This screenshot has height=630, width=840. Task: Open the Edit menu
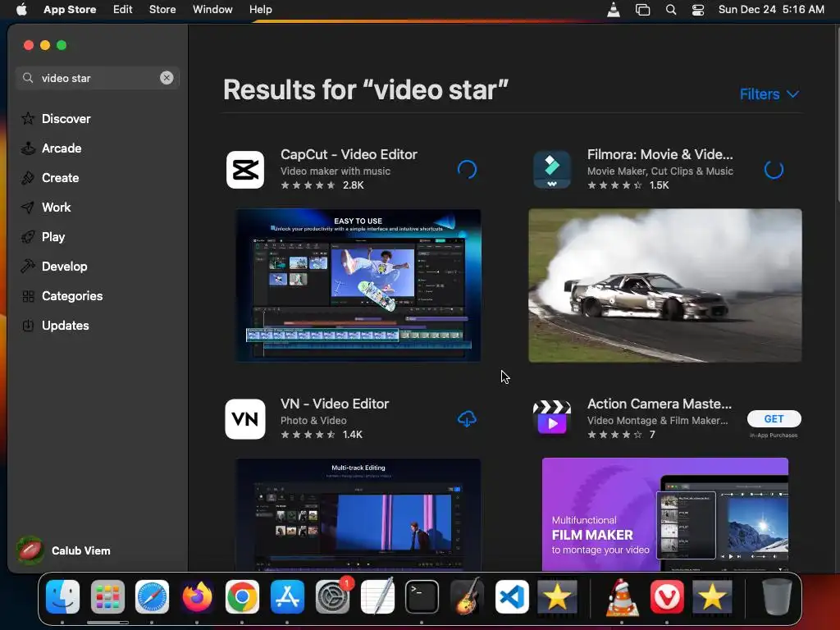(x=123, y=10)
